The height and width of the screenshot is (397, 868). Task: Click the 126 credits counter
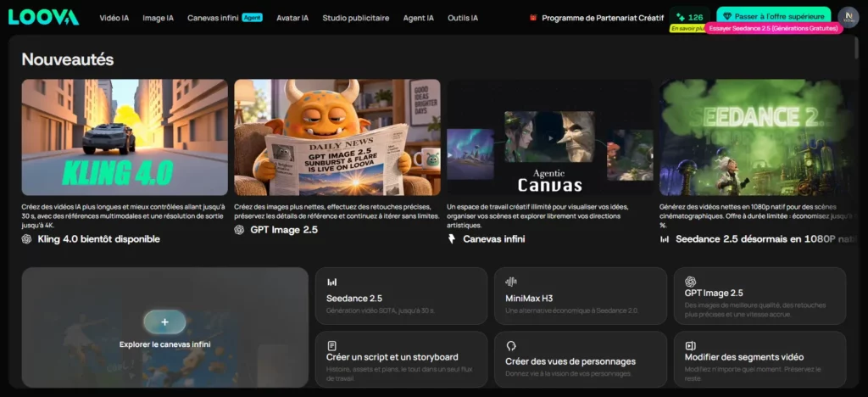click(x=689, y=17)
